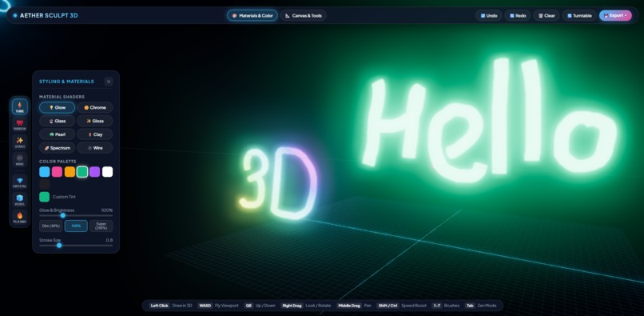This screenshot has height=316, width=644.
Task: Click the Left Click shortcut hint
Action: point(171,306)
